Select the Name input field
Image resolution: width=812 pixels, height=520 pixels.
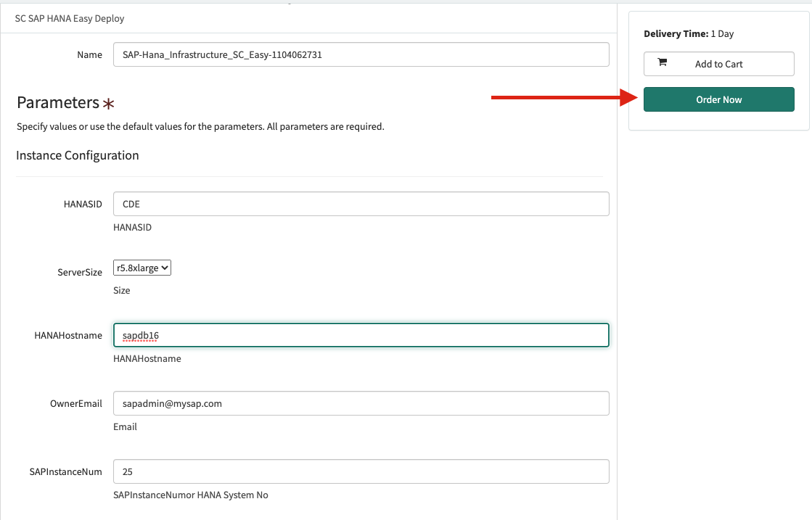[x=361, y=54]
